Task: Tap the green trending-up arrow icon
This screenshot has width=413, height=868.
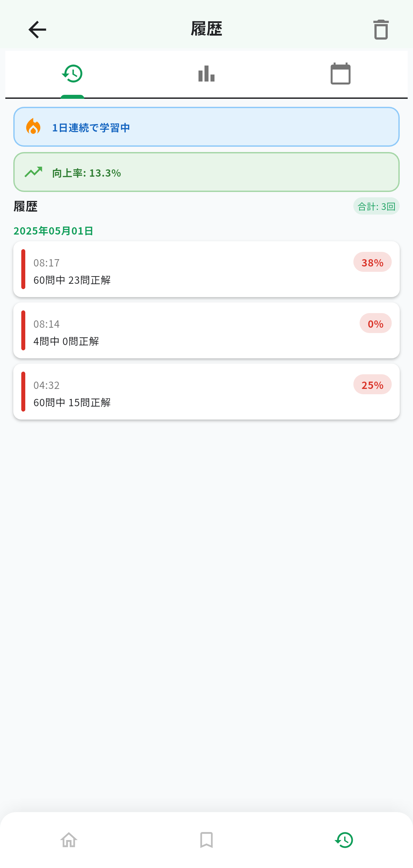Action: coord(33,172)
